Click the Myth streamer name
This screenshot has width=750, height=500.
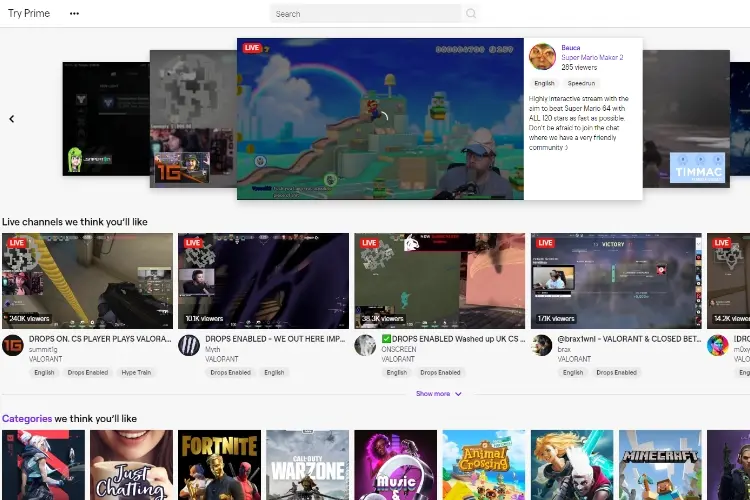[x=212, y=349]
